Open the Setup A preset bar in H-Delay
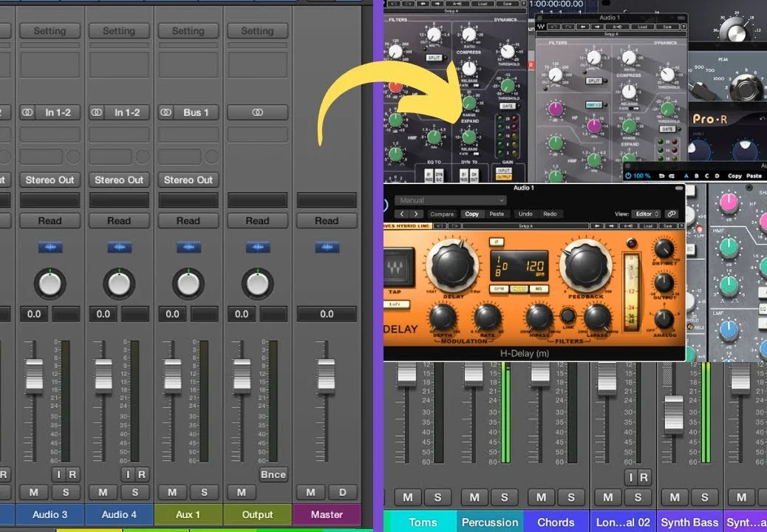The height and width of the screenshot is (532, 767). 526,226
